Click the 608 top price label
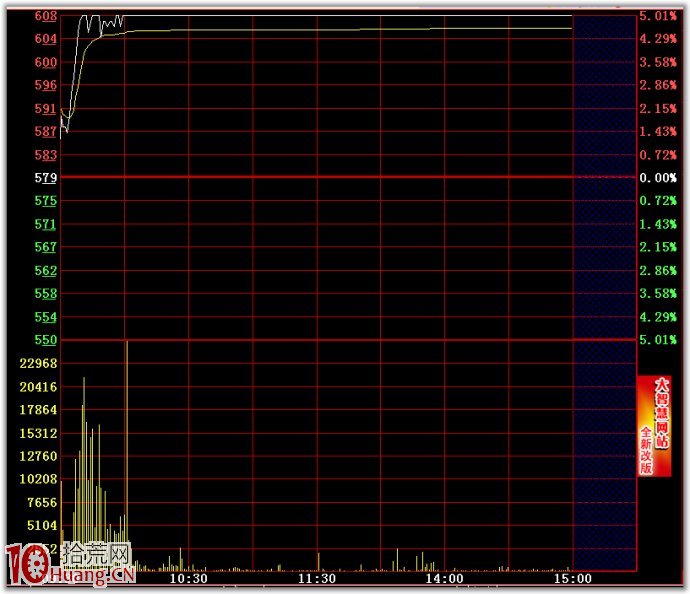This screenshot has height=594, width=690. pos(45,16)
